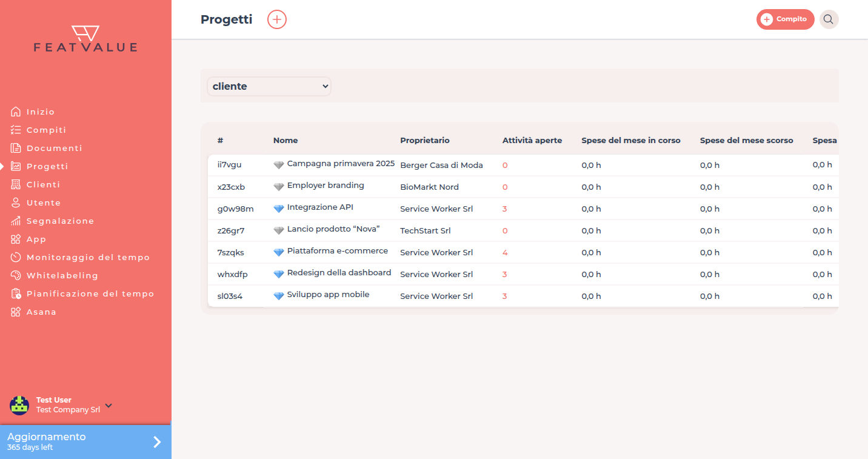Click Test User avatar icon
The width and height of the screenshot is (868, 459).
[x=19, y=405]
